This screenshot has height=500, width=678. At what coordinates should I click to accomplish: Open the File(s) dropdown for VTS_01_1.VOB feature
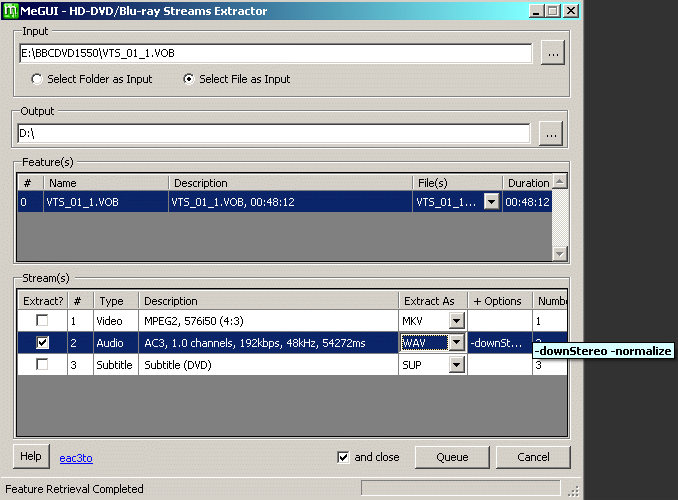point(492,202)
